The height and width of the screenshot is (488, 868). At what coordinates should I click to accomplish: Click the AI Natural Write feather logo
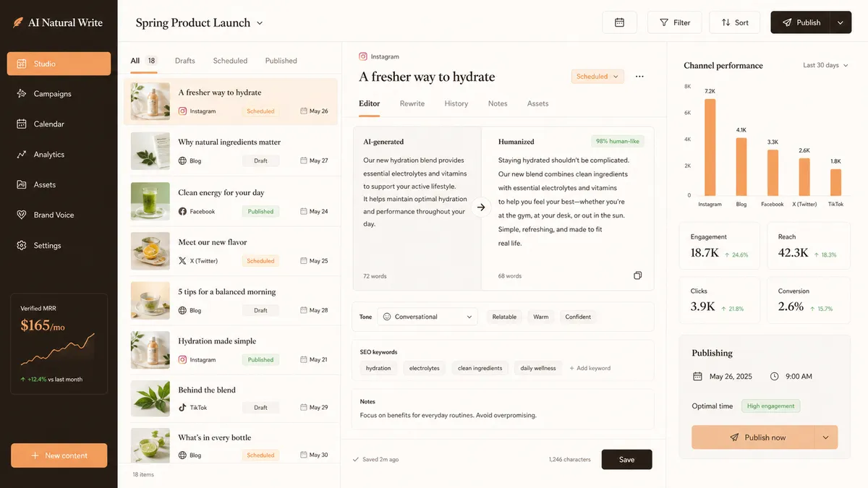coord(17,22)
